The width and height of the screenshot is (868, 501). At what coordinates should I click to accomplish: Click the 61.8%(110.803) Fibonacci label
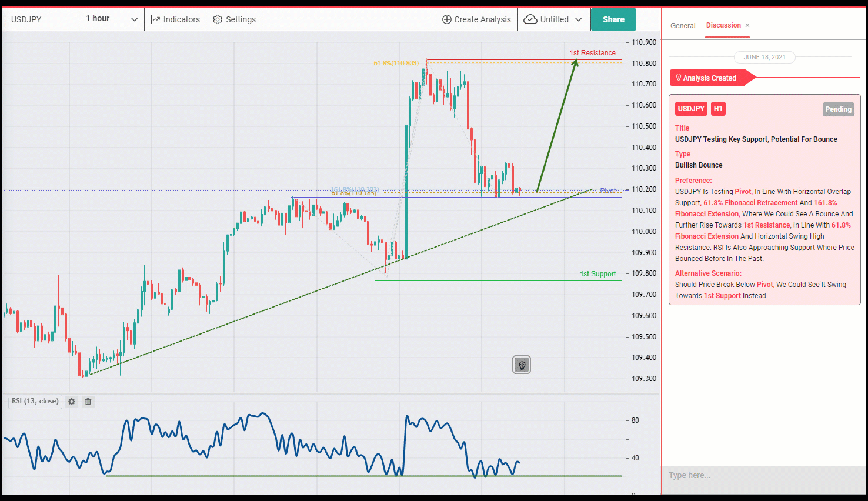[x=396, y=63]
